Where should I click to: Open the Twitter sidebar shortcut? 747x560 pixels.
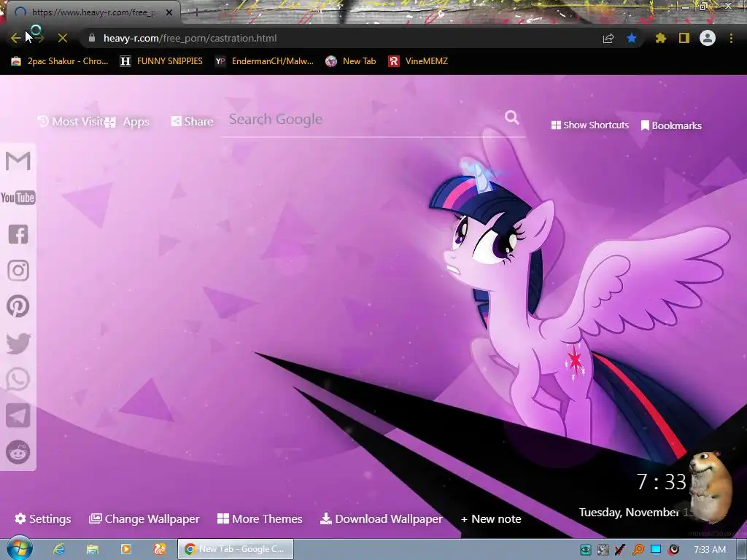[18, 343]
